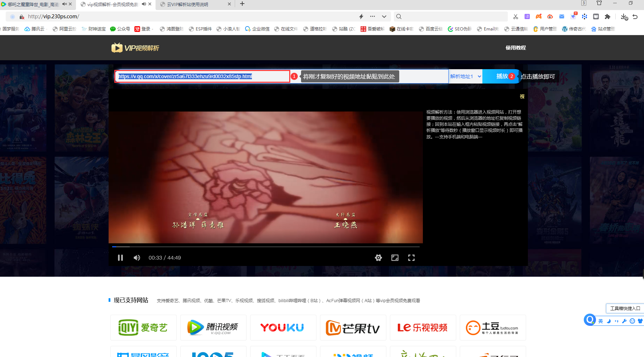Screen dimensions: 644x357
Task: Open the reading mode book icon
Action: point(596,16)
